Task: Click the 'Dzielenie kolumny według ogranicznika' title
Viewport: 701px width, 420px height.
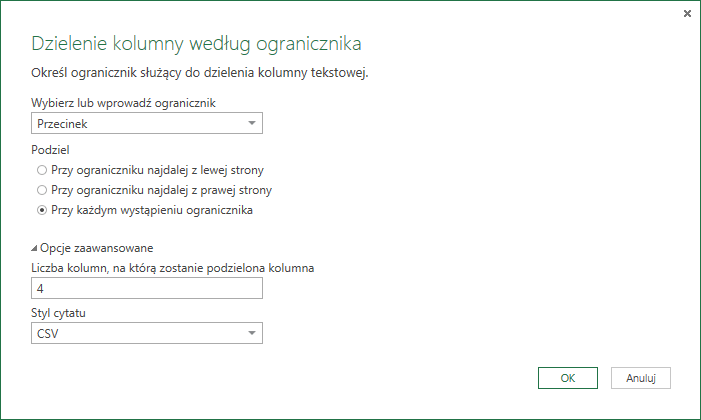Action: coord(196,44)
